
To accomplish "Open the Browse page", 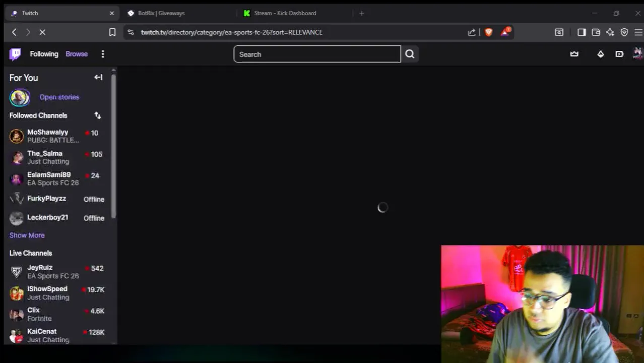I will pyautogui.click(x=77, y=54).
